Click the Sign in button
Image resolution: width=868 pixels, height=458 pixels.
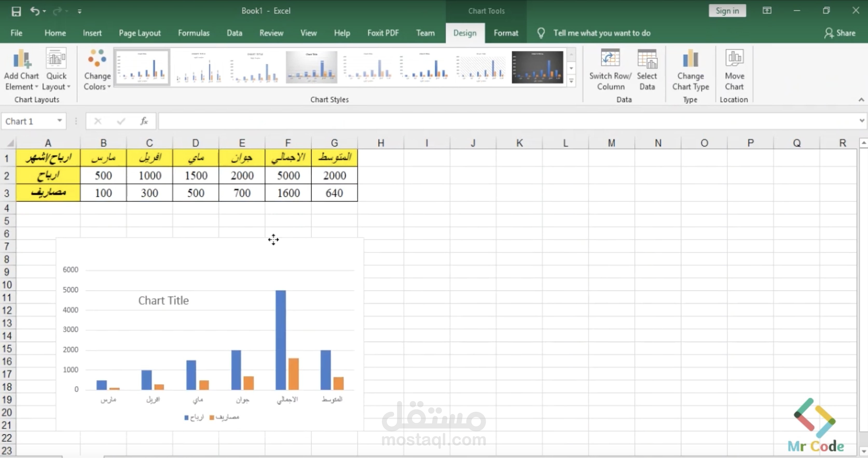(x=727, y=11)
